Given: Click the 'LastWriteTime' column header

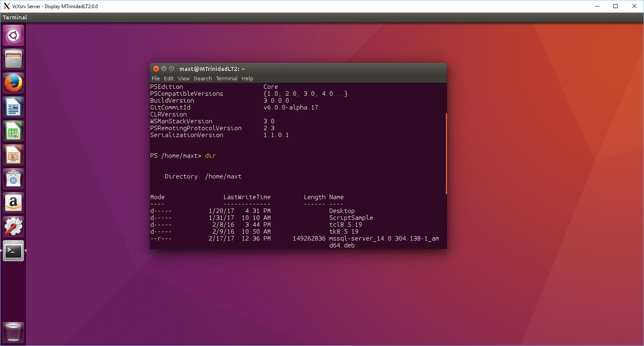Looking at the screenshot, I should coord(247,197).
